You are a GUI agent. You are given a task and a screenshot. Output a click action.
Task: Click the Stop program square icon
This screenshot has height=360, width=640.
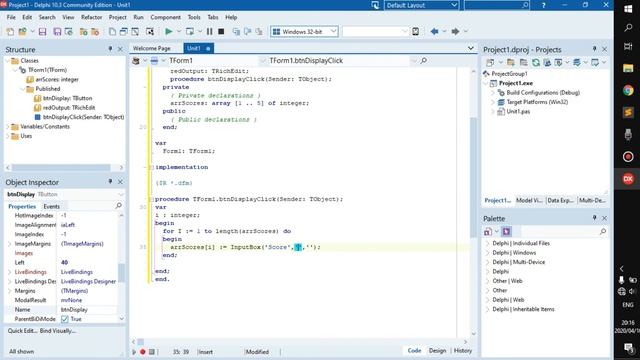point(221,31)
